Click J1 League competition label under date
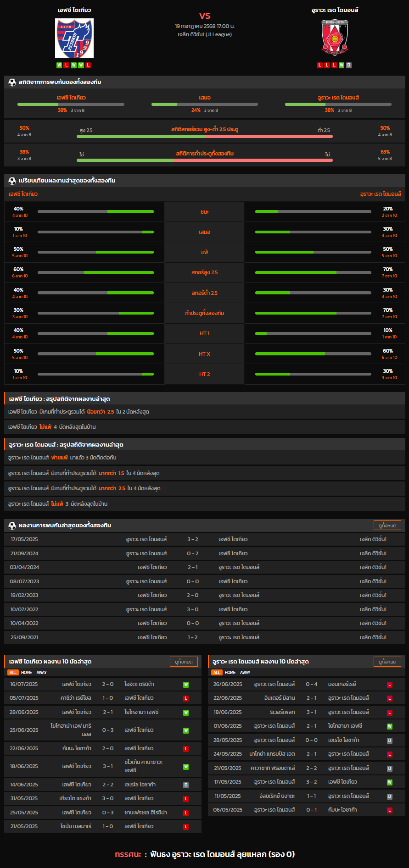 [x=205, y=34]
